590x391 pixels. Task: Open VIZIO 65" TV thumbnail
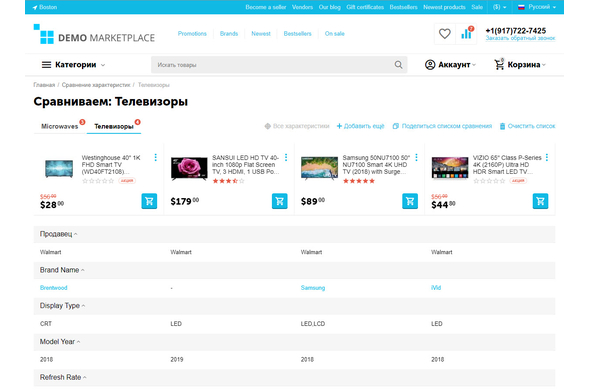(x=450, y=168)
